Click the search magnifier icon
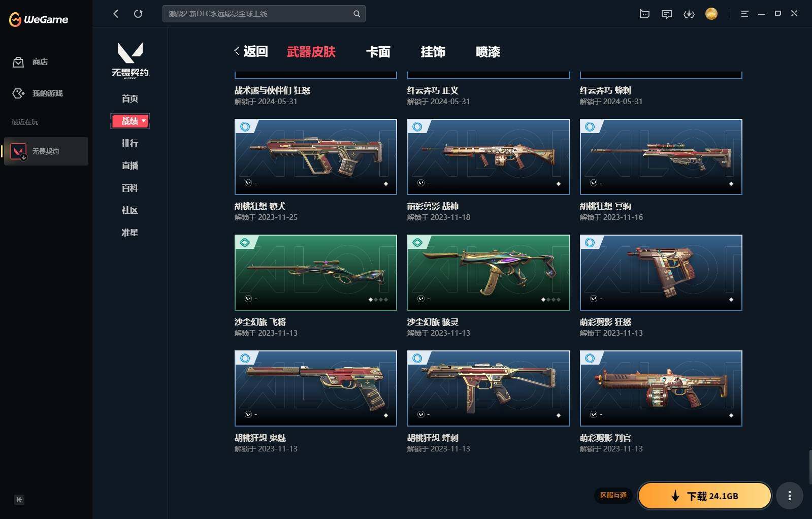This screenshot has width=812, height=519. click(356, 14)
